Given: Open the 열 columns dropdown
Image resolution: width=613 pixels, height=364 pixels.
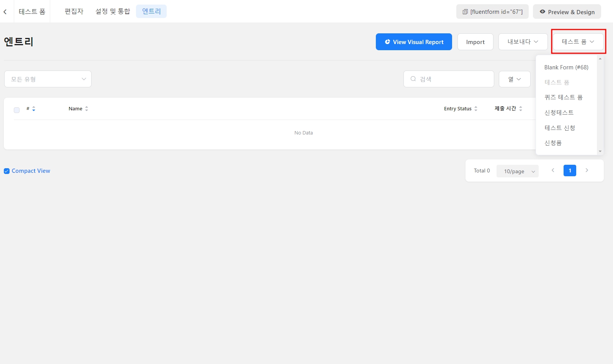Looking at the screenshot, I should (515, 79).
